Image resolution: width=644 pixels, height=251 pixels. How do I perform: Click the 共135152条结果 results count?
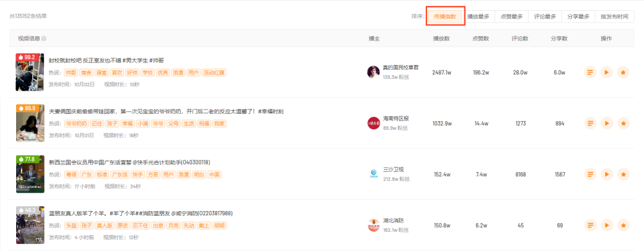28,17
